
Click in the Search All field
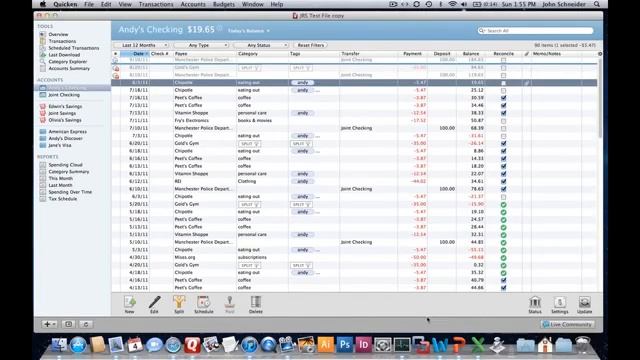click(536, 31)
